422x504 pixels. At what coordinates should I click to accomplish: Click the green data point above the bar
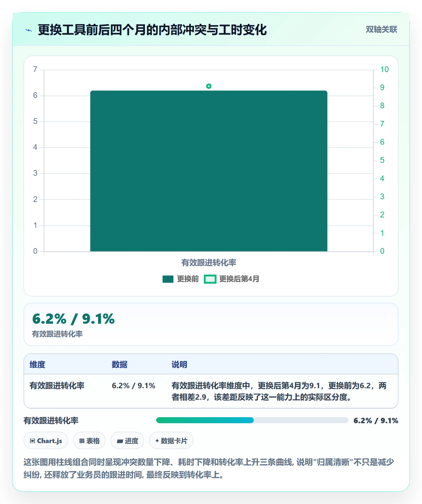pyautogui.click(x=209, y=86)
